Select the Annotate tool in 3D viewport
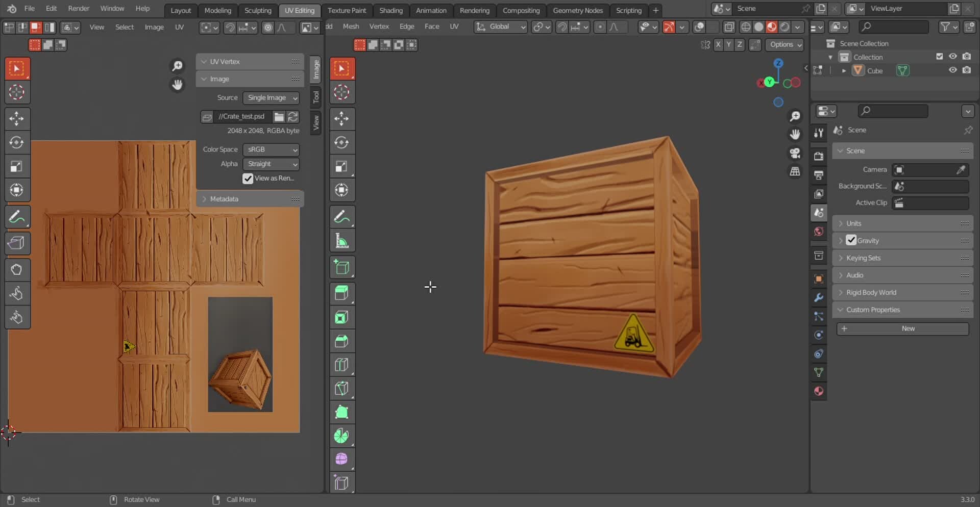 (x=342, y=216)
